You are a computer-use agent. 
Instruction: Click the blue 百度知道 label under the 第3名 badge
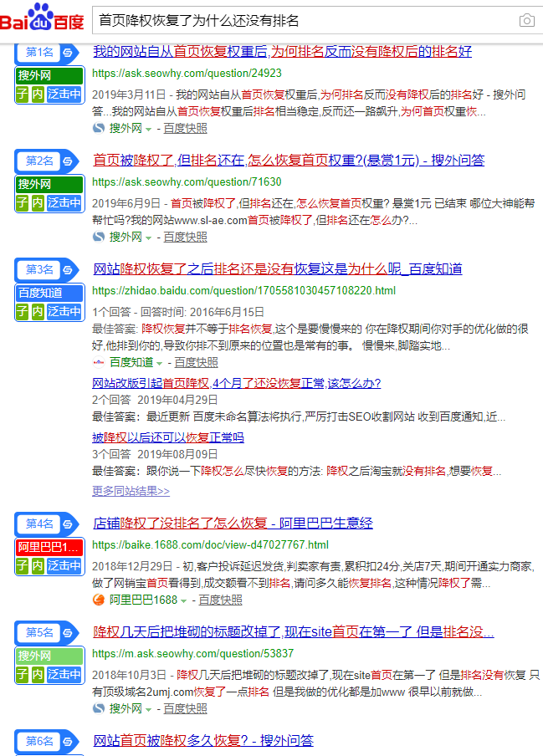[49, 294]
